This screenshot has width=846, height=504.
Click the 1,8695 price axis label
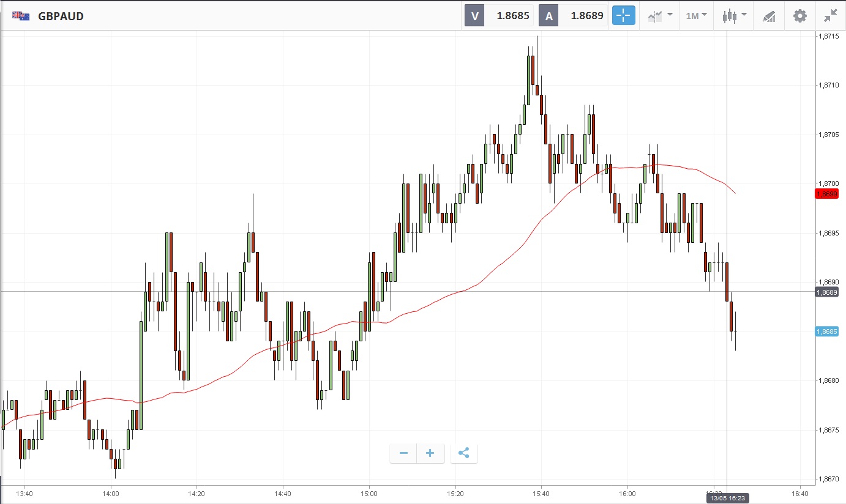(828, 234)
